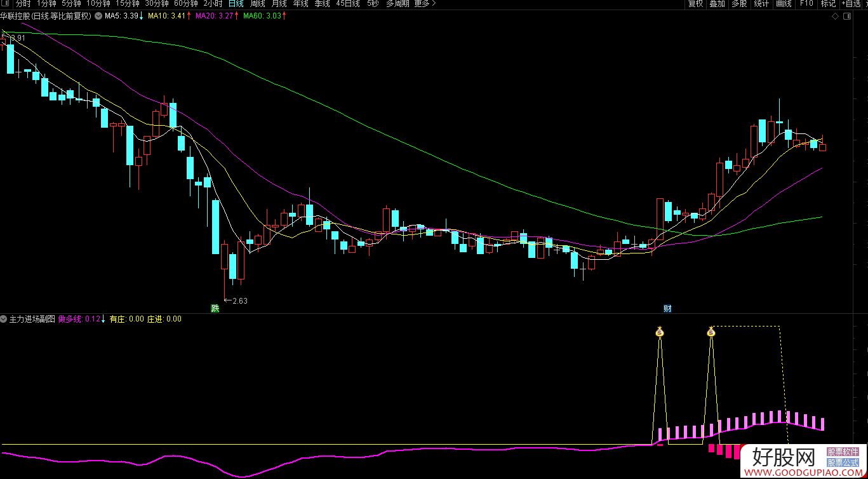Activate the 画线 drawing tools button
Image resolution: width=868 pixels, height=479 pixels.
pos(784,4)
